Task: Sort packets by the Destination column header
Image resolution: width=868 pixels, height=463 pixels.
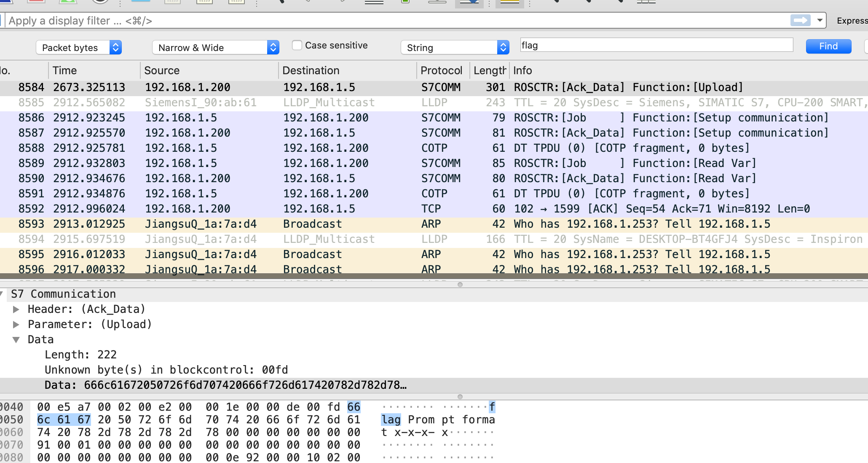Action: [348, 70]
